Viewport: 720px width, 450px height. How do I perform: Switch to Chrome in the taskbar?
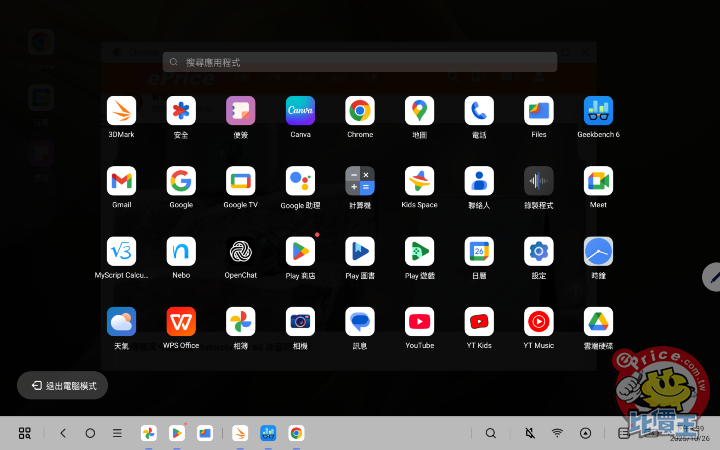tap(296, 433)
